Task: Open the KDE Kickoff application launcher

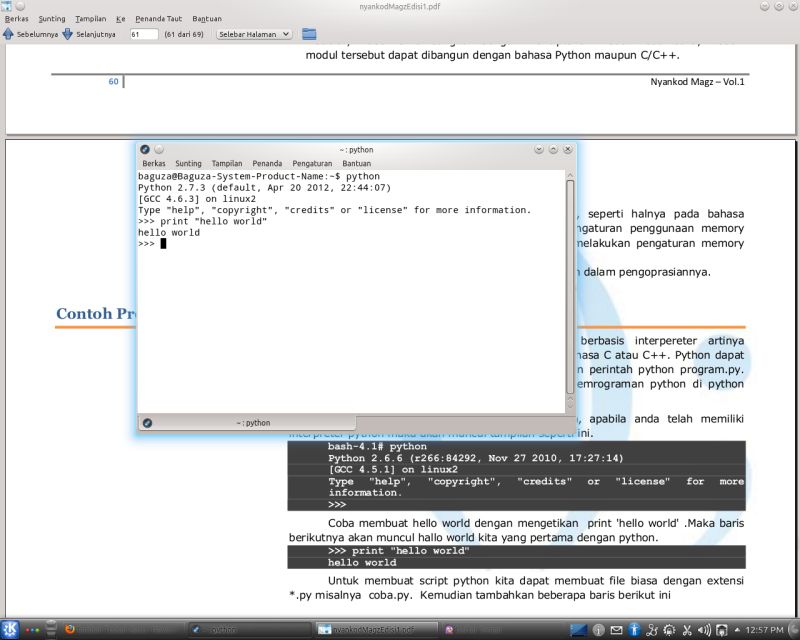Action: pos(10,630)
